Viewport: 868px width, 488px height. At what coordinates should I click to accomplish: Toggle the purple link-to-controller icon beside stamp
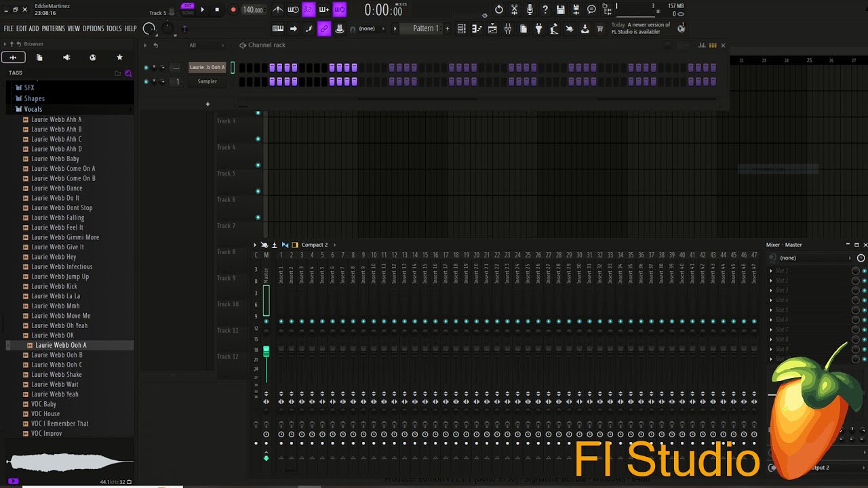point(324,28)
